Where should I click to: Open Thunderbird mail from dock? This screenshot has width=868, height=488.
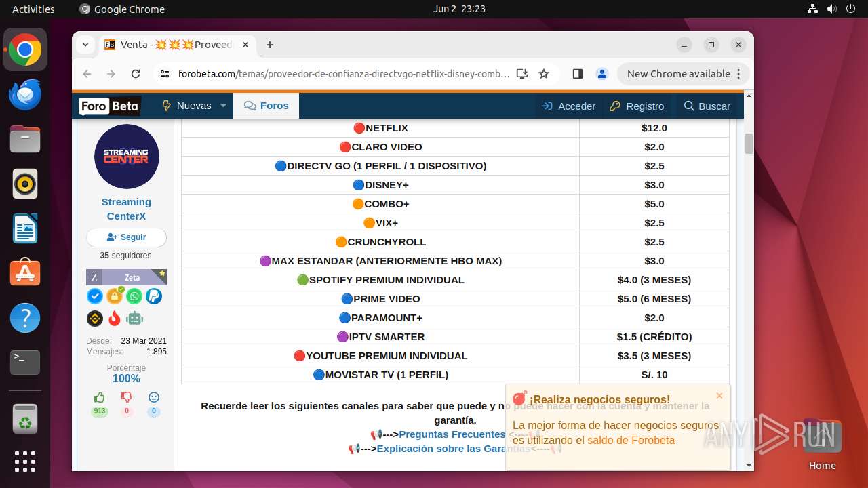click(x=25, y=95)
